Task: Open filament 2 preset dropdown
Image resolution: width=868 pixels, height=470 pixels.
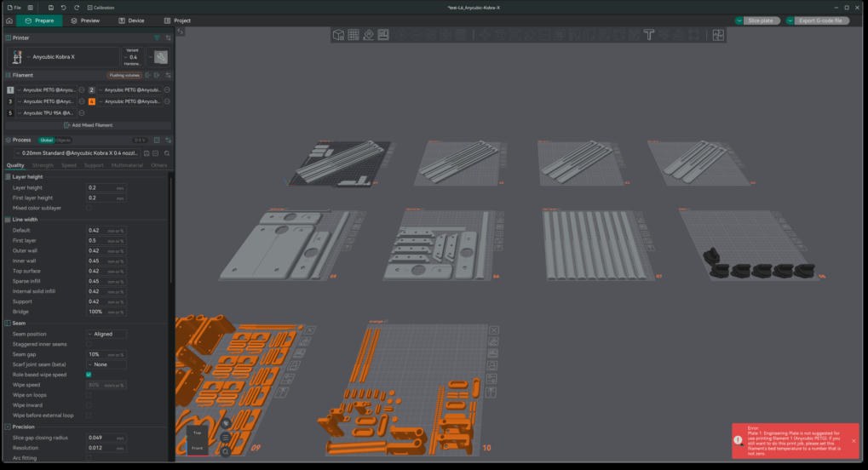Action: (130, 89)
